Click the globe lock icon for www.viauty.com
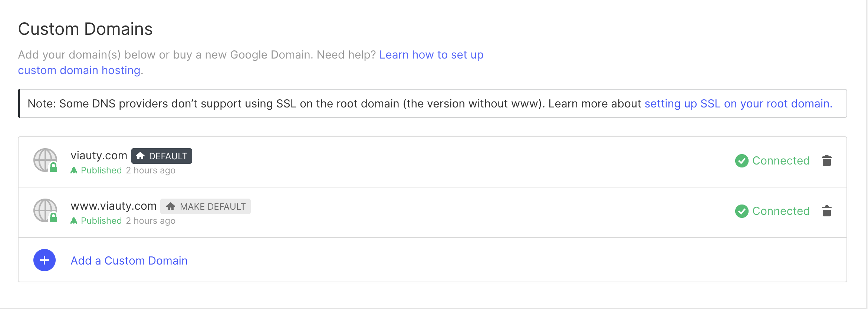 coord(46,211)
